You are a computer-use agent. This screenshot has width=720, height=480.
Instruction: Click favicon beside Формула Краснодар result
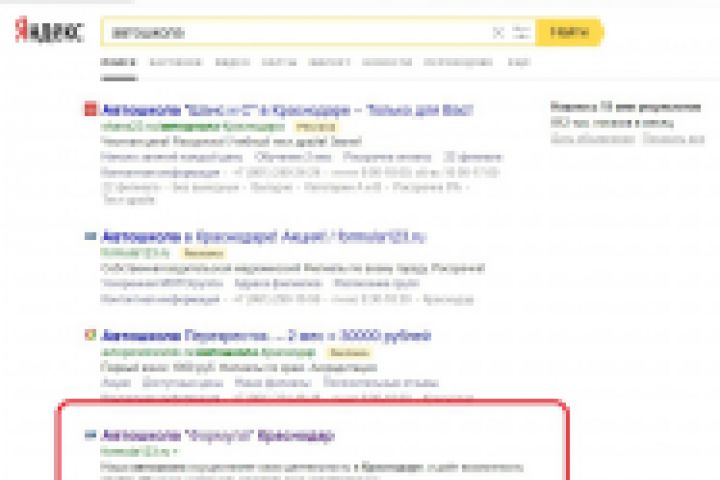click(90, 434)
